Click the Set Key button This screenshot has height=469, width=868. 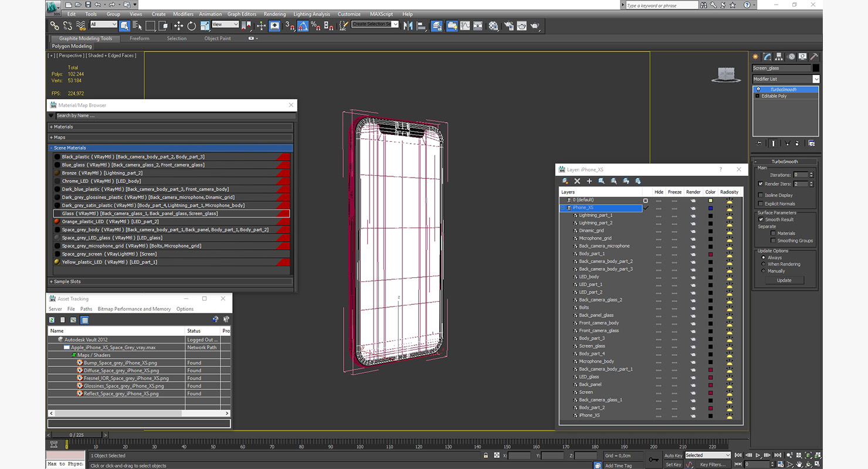(x=673, y=464)
